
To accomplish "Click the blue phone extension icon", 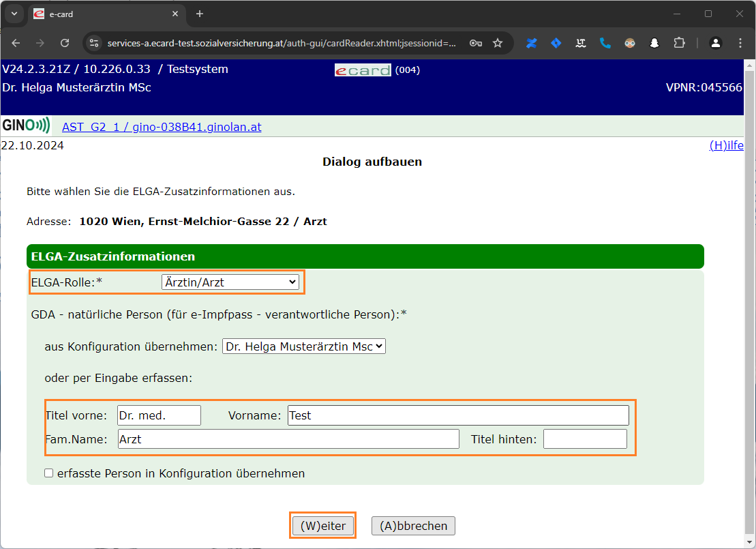I will pyautogui.click(x=605, y=43).
